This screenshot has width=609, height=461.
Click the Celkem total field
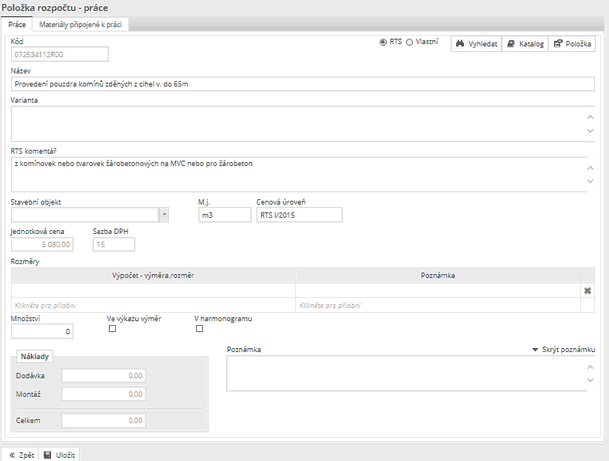104,421
